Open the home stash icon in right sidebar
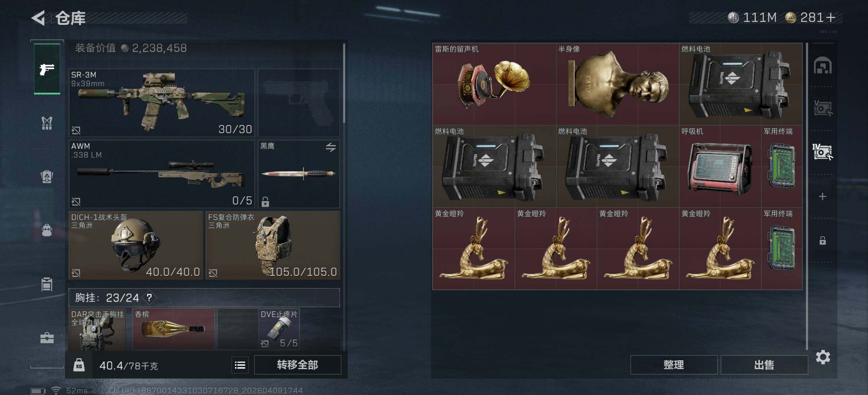This screenshot has width=868, height=395. [x=822, y=66]
